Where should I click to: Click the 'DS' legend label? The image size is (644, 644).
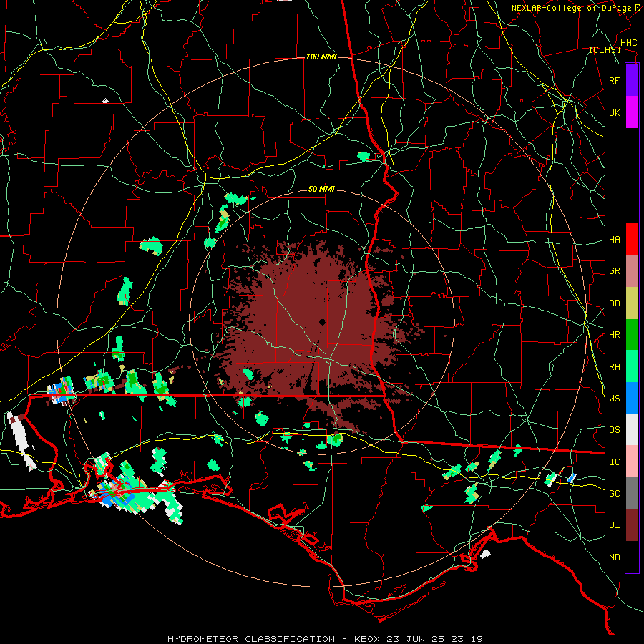[x=614, y=430]
